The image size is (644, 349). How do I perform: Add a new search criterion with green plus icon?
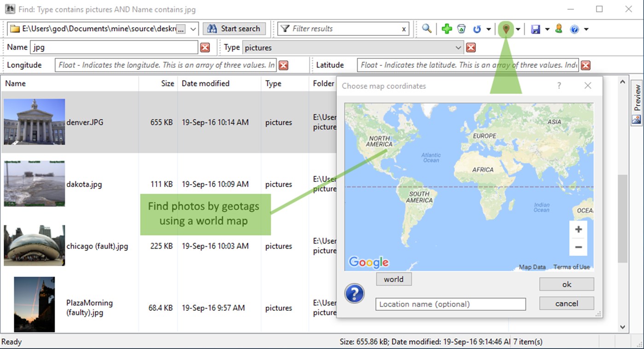coord(447,29)
